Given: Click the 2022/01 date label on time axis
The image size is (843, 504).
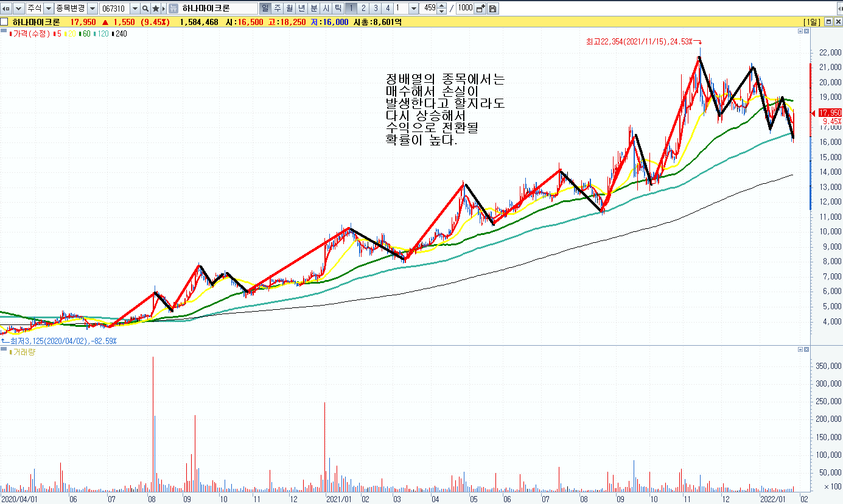Looking at the screenshot, I should point(774,499).
